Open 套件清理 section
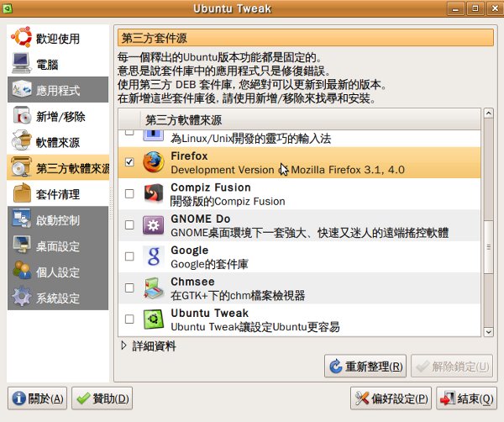 [x=58, y=193]
